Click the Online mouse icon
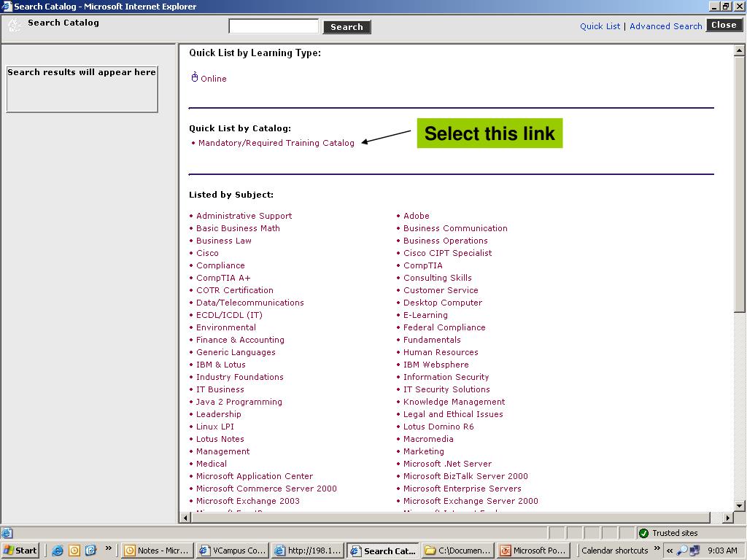 (194, 77)
